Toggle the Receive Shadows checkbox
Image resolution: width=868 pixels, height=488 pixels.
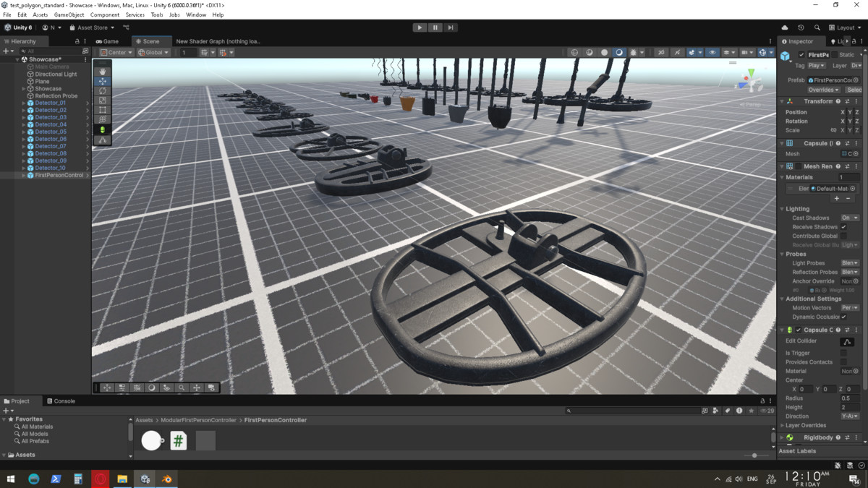click(x=843, y=227)
